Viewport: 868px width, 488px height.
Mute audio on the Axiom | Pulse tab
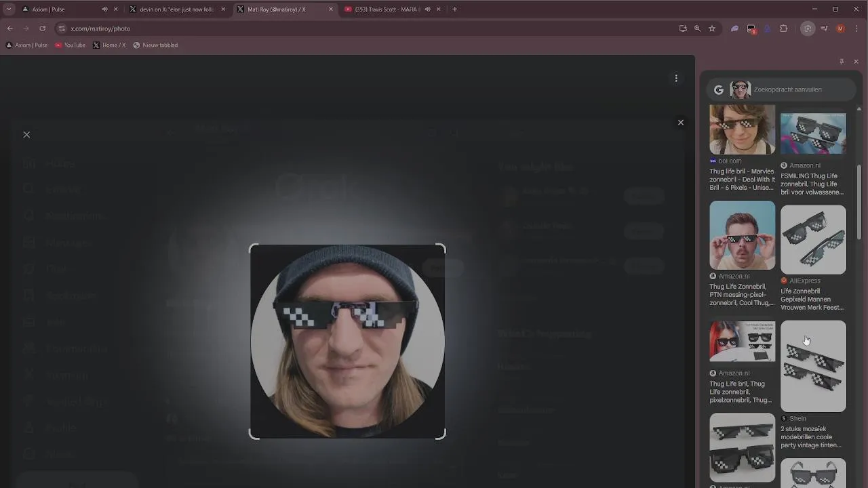[104, 9]
